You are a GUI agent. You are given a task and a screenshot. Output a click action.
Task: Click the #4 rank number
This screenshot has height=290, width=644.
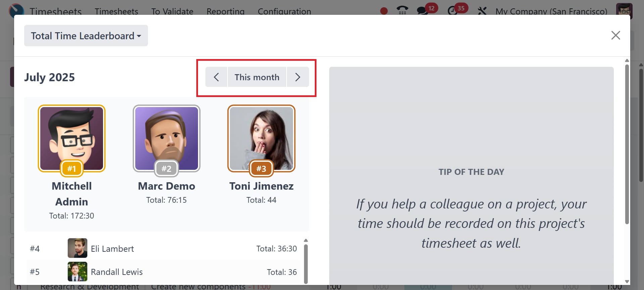(35, 249)
